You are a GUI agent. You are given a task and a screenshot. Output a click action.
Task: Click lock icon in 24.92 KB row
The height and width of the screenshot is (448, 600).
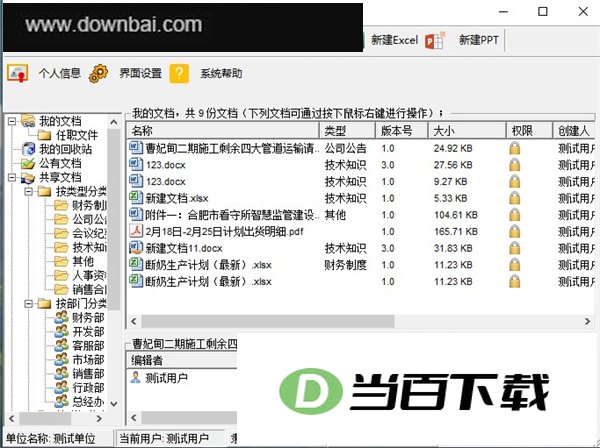(515, 148)
